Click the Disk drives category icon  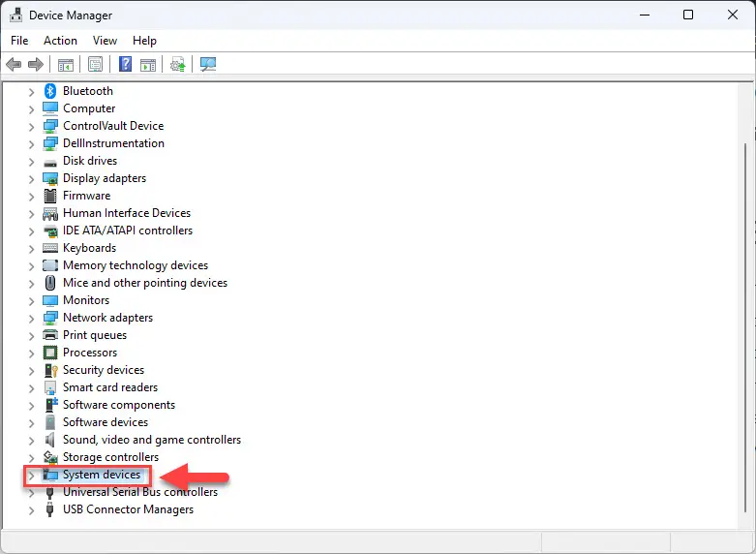point(50,163)
